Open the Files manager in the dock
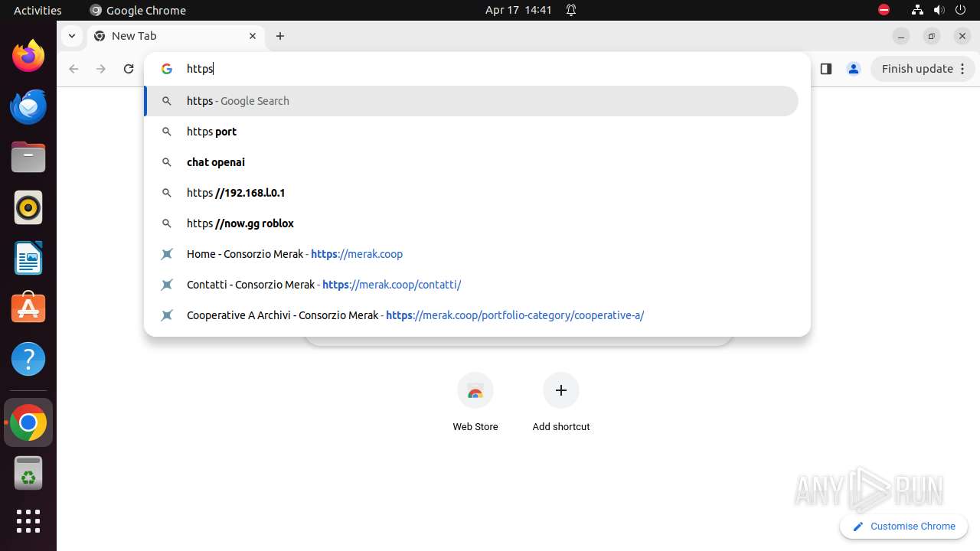The height and width of the screenshot is (551, 980). click(28, 157)
